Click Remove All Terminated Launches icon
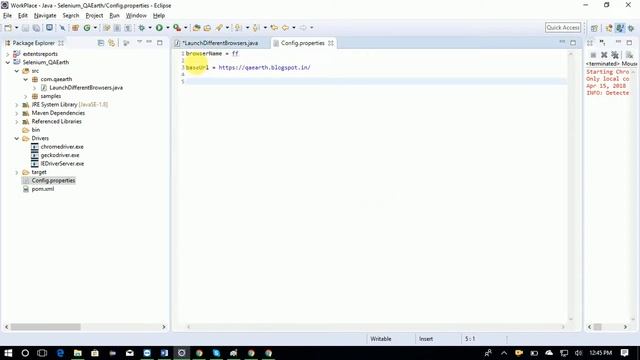Image resolution: width=640 pixels, height=360 pixels. (615, 55)
